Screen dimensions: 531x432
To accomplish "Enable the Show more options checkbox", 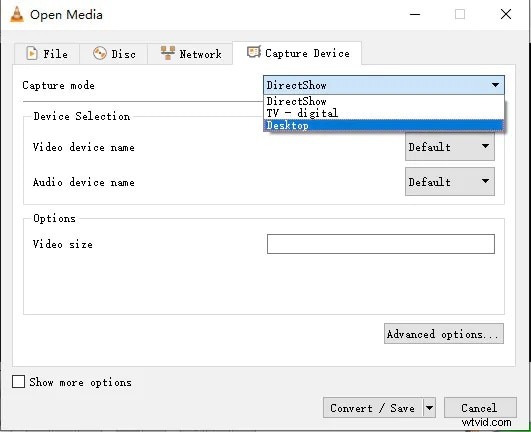I will pos(18,382).
